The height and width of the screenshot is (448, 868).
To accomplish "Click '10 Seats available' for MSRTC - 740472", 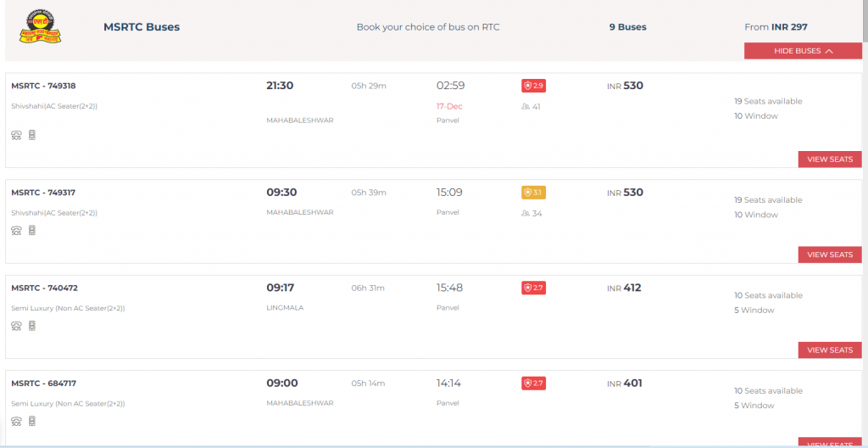I will point(768,295).
